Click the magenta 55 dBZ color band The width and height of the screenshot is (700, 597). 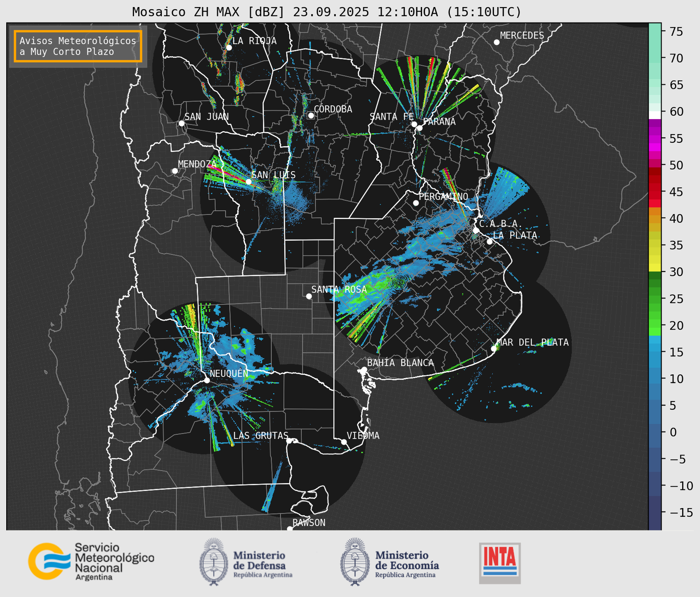click(x=654, y=138)
